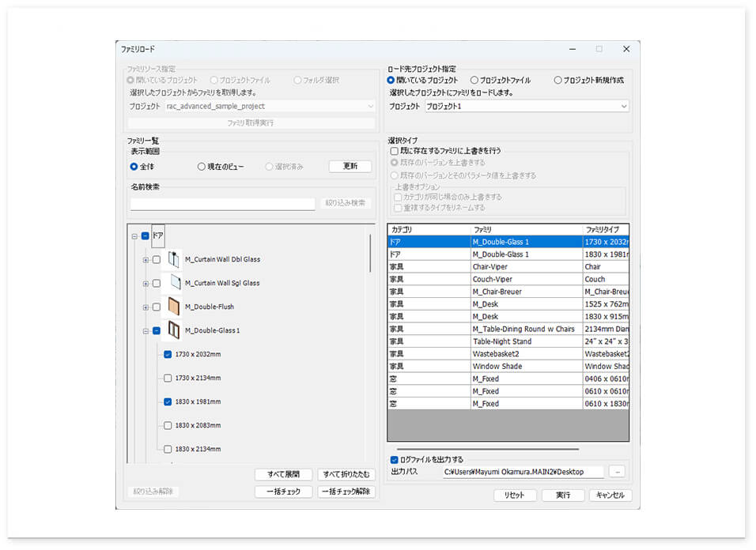This screenshot has width=756, height=550.
Task: Enable overwrite existing families checkbox
Action: 395,150
